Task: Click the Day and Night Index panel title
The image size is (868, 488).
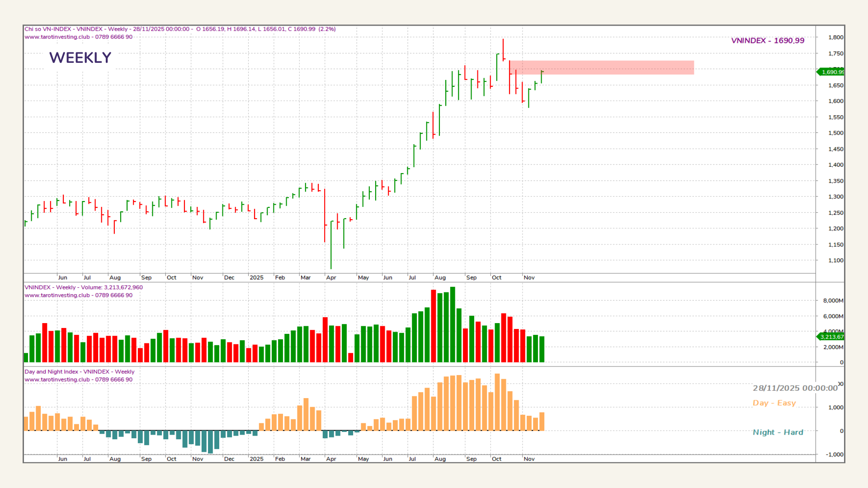Action: (x=79, y=372)
